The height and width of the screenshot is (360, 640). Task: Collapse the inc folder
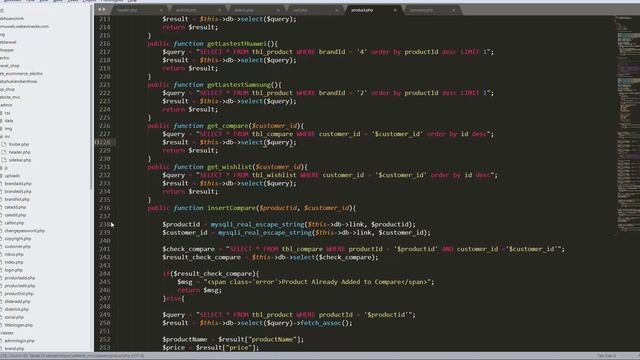point(7,136)
